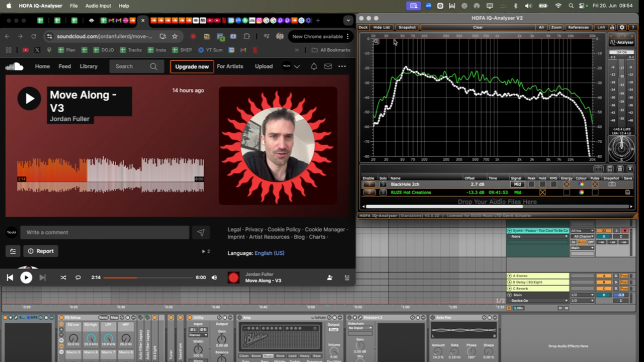Open Help menu in menu bar
The image size is (644, 362).
pos(124,6)
